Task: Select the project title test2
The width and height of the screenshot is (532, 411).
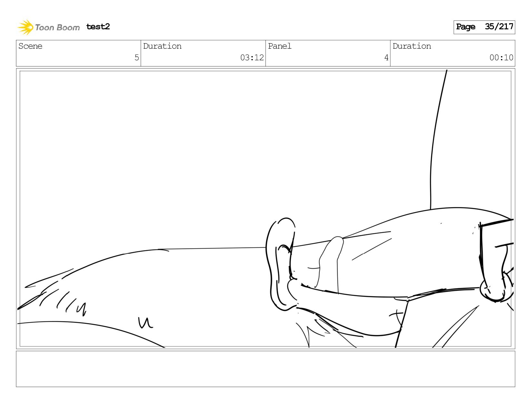Action: tap(98, 27)
